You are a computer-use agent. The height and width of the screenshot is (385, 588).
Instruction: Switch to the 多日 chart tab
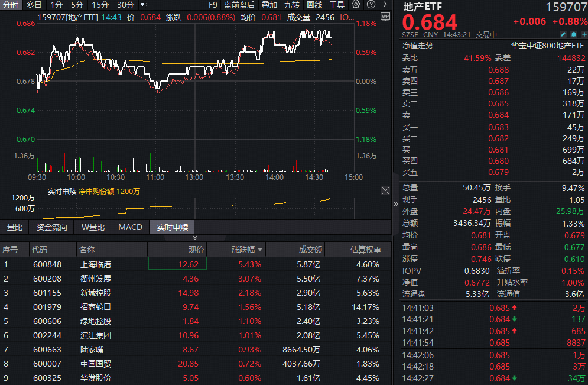coord(34,5)
